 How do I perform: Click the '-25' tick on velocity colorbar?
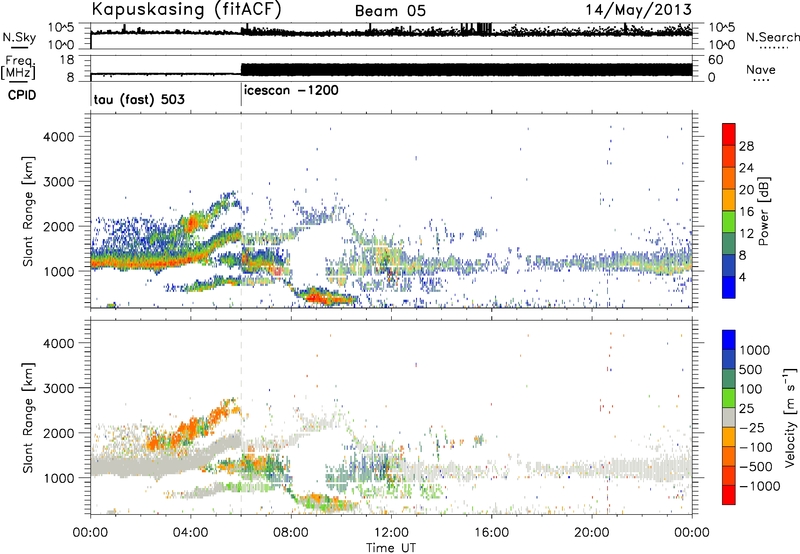point(752,427)
